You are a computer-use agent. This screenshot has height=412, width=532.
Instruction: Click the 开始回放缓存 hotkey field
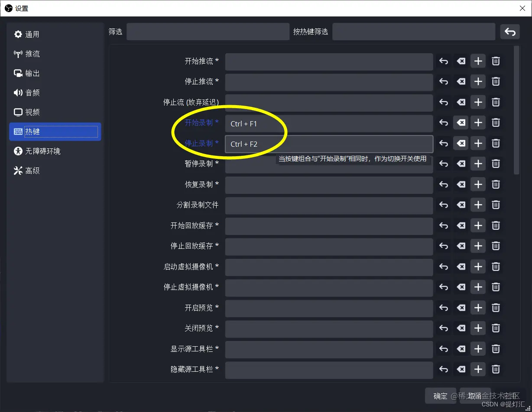(329, 226)
